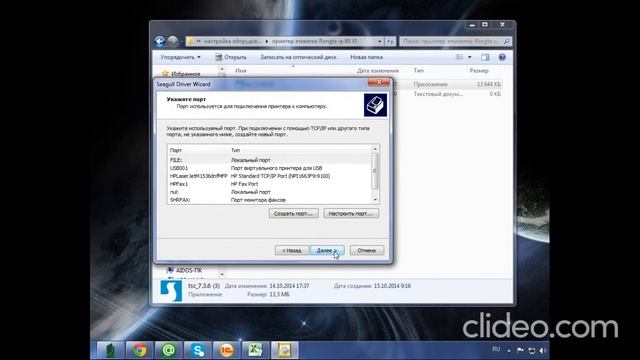Cancel the wizard with Отмена

point(367,250)
